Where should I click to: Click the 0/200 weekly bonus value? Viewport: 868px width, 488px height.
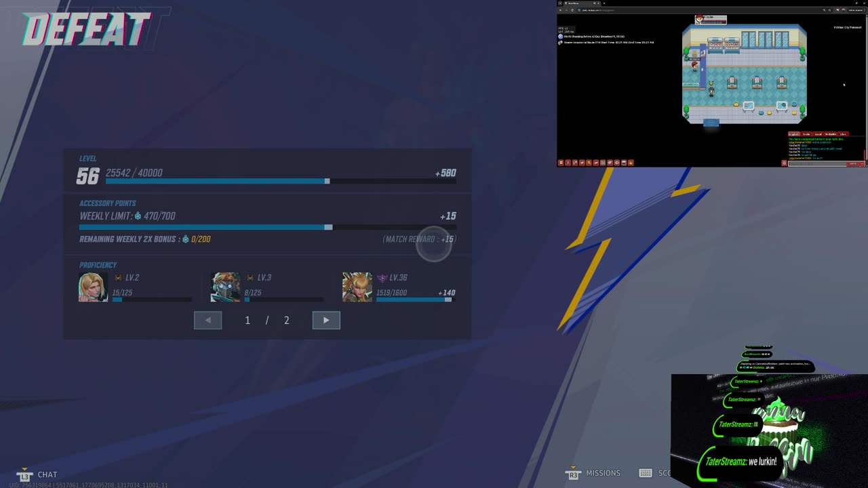point(201,239)
